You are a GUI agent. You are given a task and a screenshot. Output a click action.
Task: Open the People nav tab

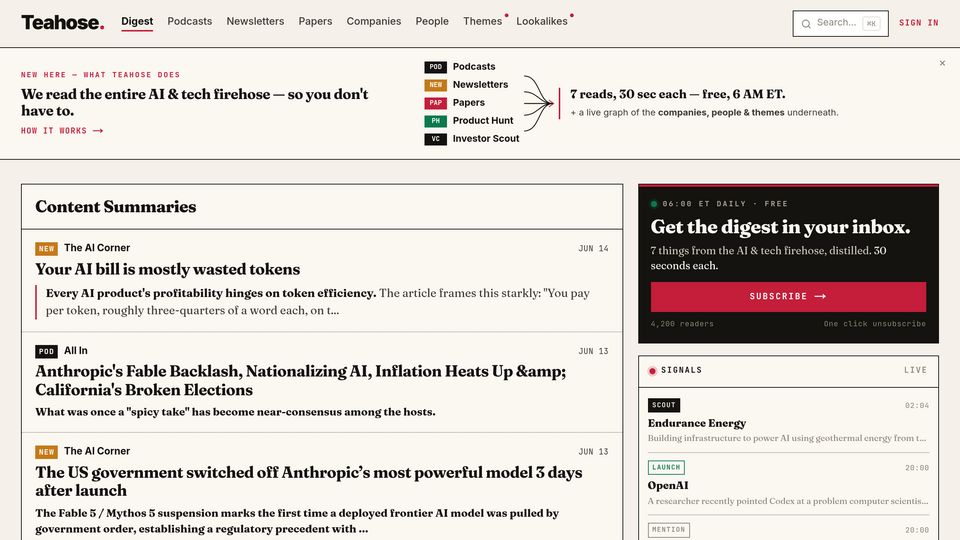tap(432, 21)
